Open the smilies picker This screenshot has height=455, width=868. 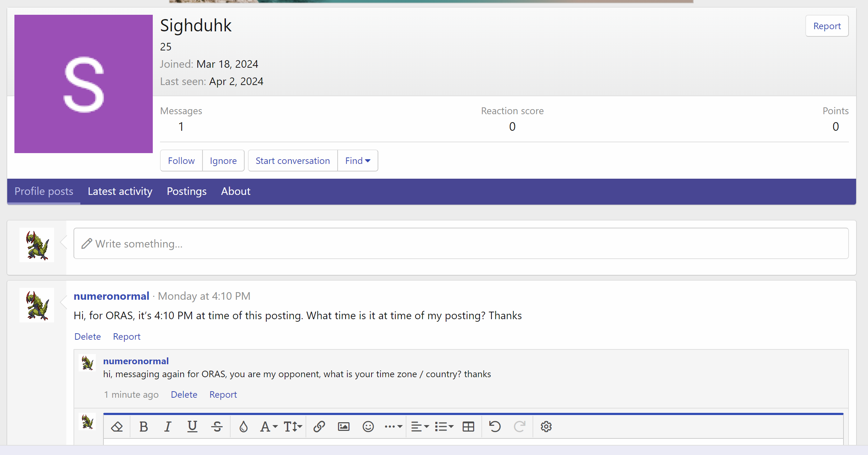368,427
